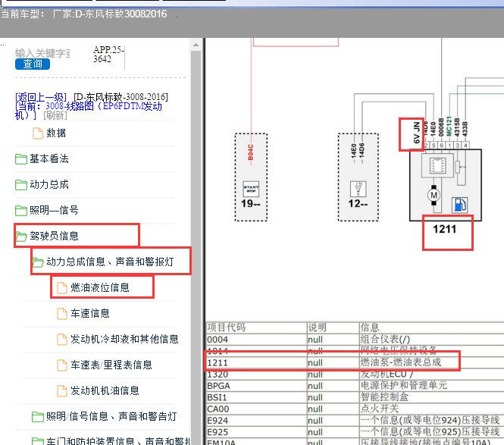Click the page icon beside 数据
The height and width of the screenshot is (445, 504).
(38, 133)
